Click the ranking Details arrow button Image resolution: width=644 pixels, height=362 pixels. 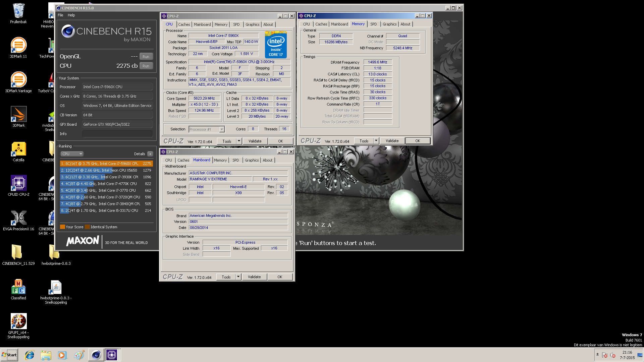point(150,154)
